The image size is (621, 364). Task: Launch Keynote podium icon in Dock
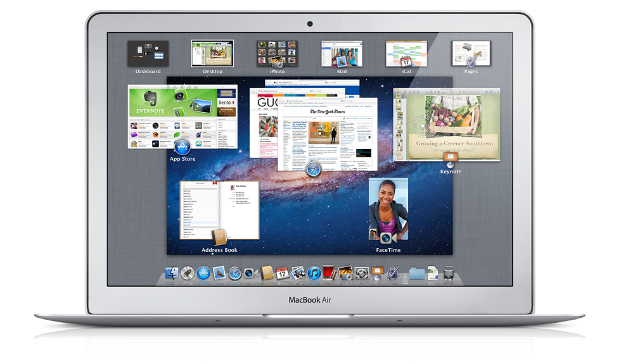point(377,273)
